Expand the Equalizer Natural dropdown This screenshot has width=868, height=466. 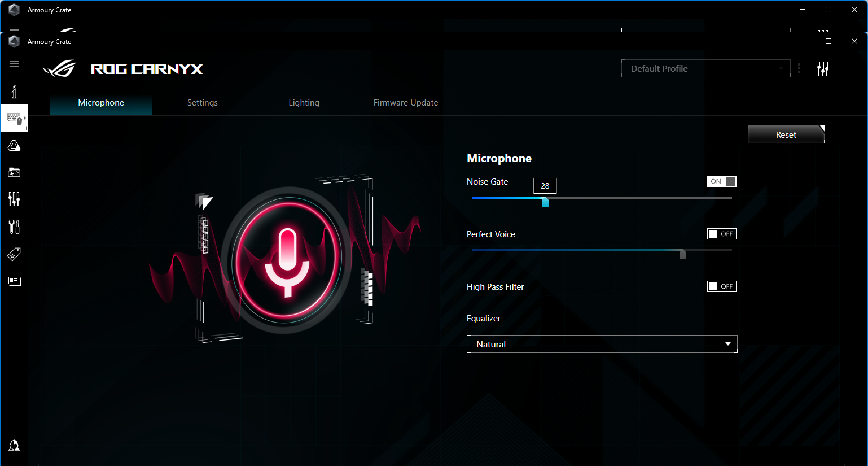(602, 344)
